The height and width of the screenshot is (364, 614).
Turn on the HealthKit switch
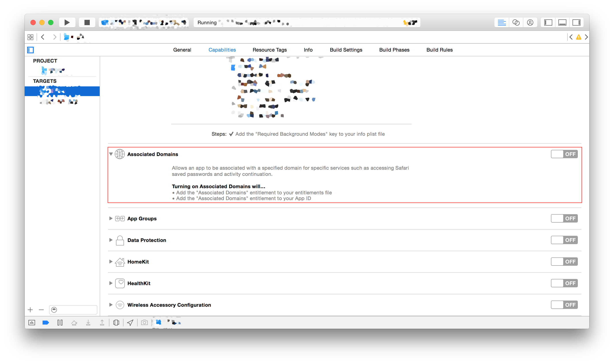tap(564, 283)
